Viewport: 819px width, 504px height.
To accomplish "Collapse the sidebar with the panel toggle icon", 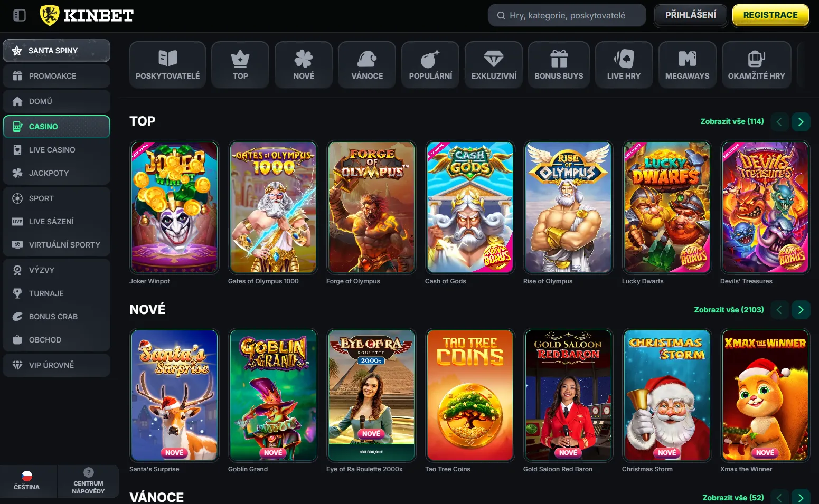I will point(20,15).
